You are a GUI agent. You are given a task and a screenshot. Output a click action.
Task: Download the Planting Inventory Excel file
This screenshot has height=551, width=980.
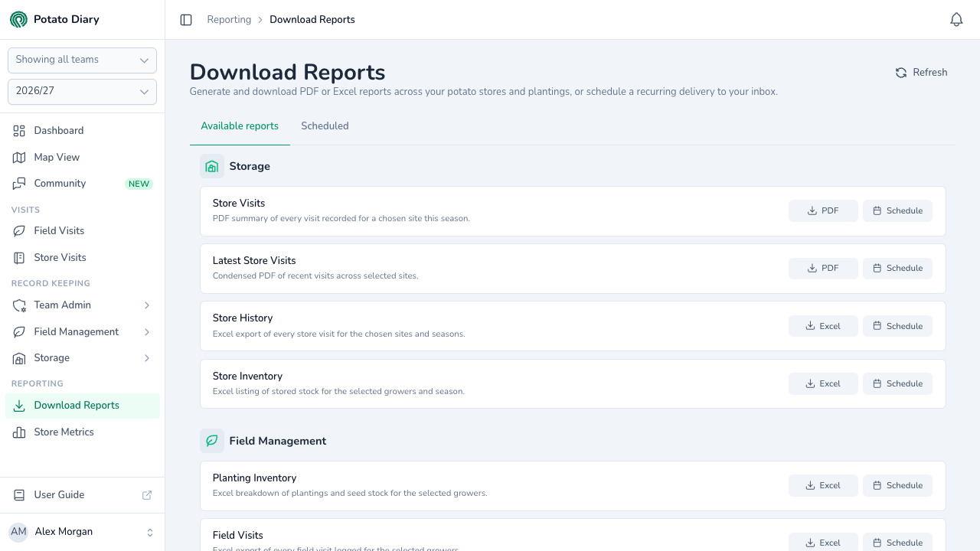pos(823,486)
